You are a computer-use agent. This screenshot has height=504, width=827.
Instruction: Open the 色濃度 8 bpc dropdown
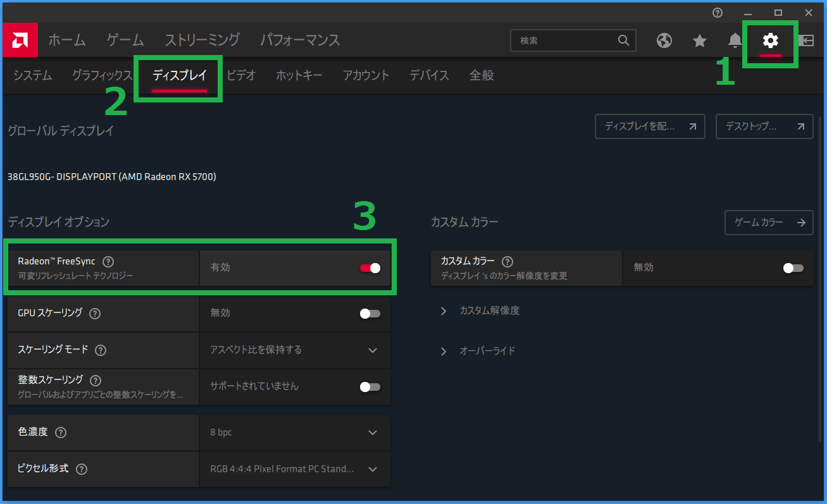(x=295, y=433)
